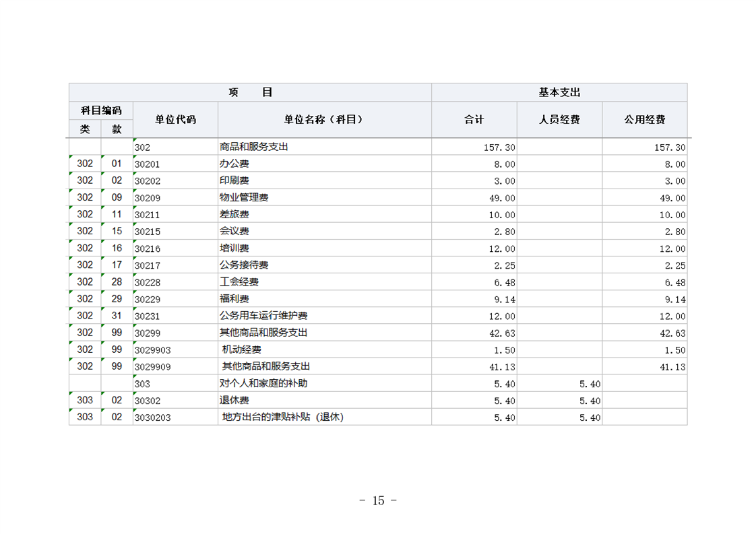Click unit code 30302

[147, 401]
